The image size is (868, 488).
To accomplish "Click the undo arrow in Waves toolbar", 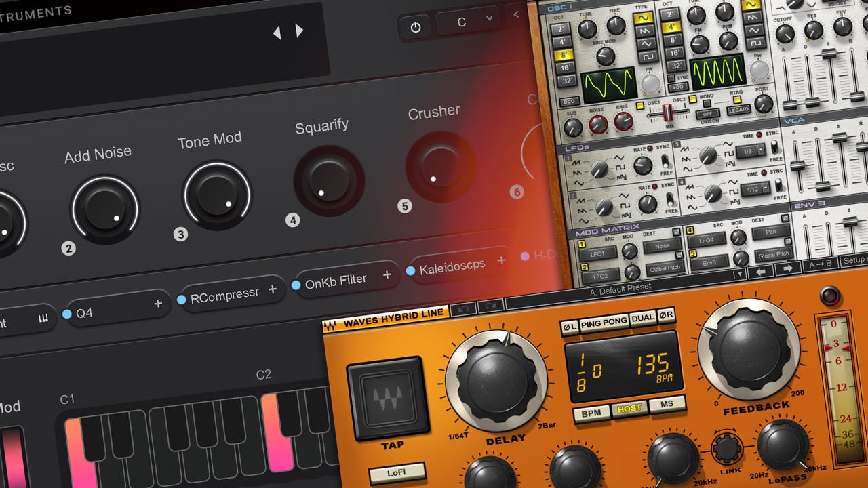I will [462, 308].
